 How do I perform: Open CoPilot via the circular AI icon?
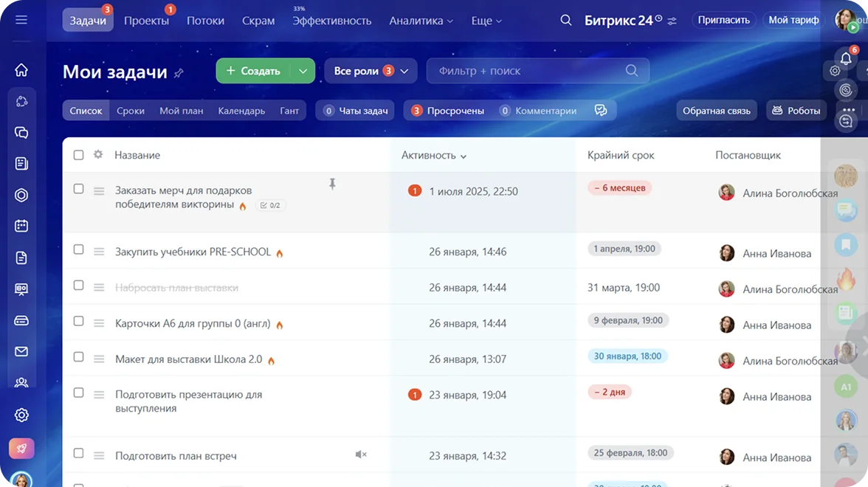[x=846, y=90]
